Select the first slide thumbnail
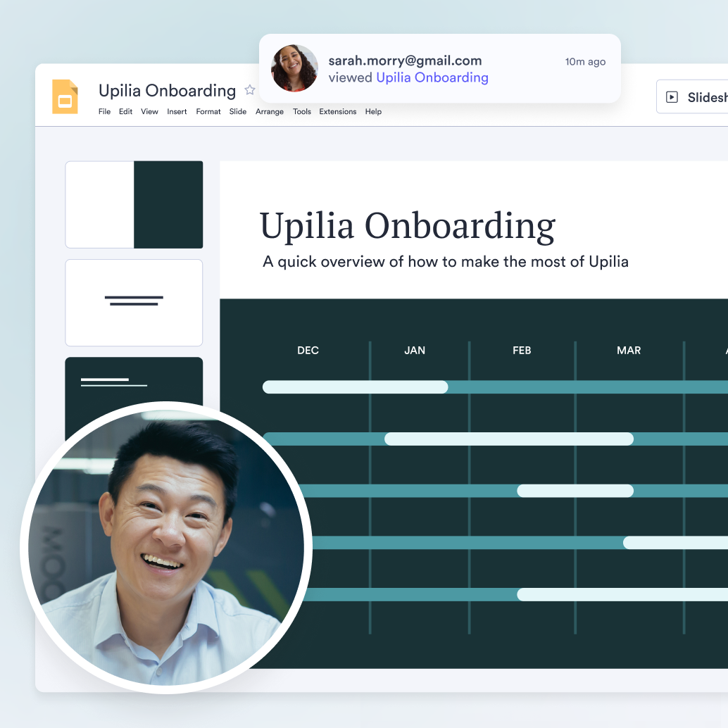Image resolution: width=728 pixels, height=728 pixels. [x=134, y=205]
